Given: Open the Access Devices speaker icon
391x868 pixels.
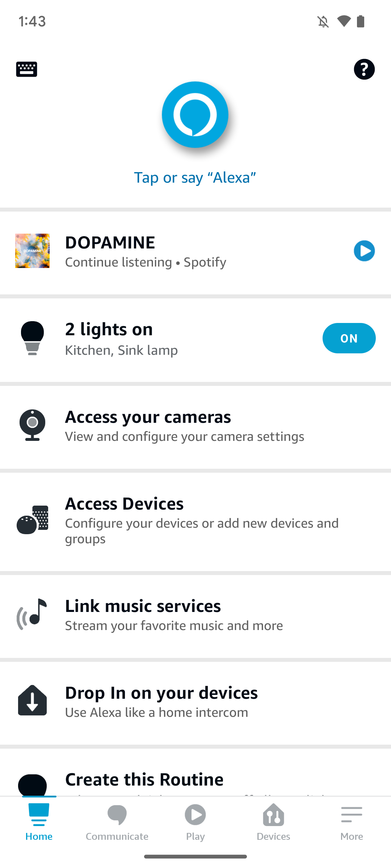Looking at the screenshot, I should click(x=32, y=520).
